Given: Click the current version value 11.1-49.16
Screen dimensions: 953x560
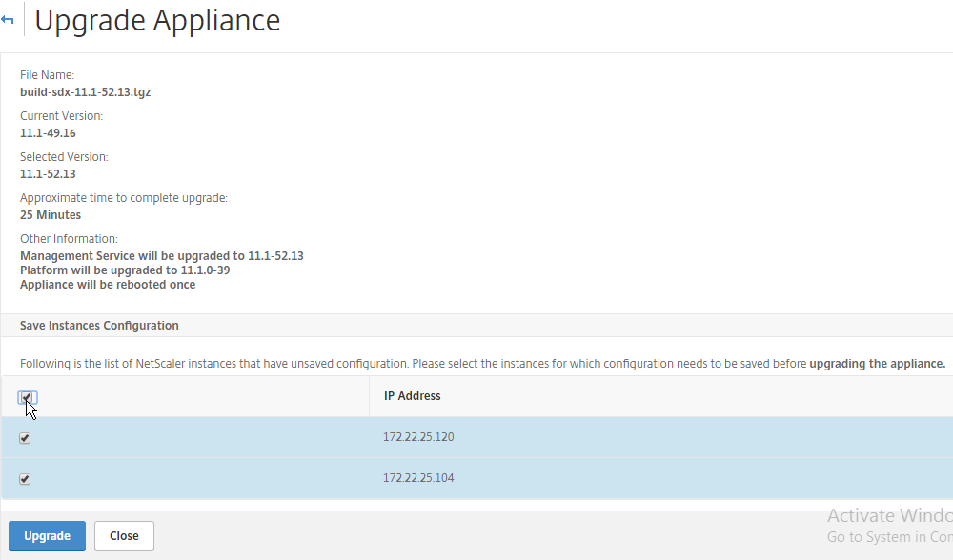Looking at the screenshot, I should tap(48, 133).
